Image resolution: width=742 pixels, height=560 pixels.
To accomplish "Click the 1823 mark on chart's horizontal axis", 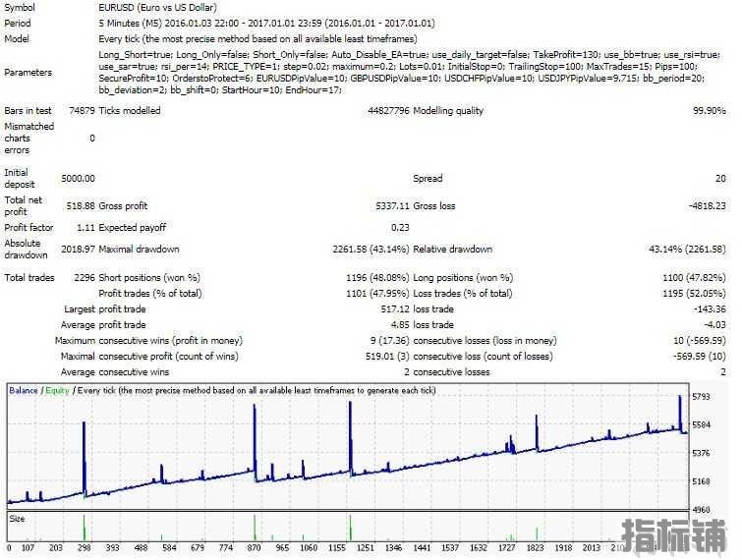I will tap(534, 548).
